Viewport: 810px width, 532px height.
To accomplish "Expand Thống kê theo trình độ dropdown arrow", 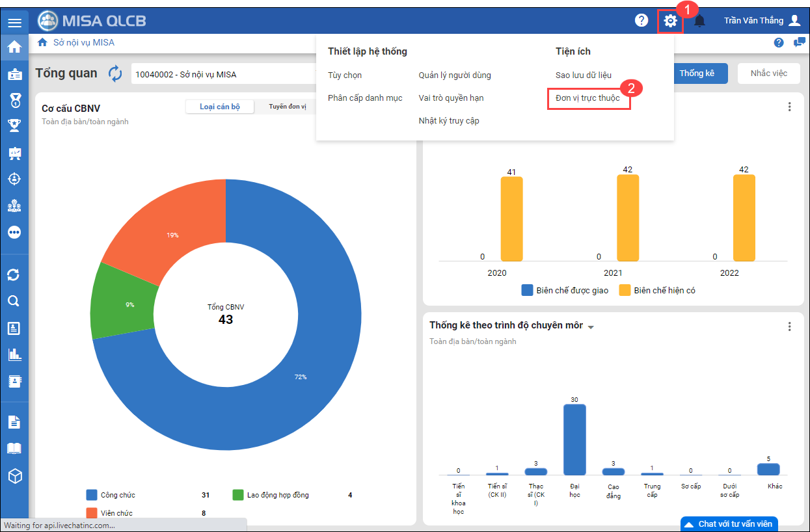I will point(591,327).
